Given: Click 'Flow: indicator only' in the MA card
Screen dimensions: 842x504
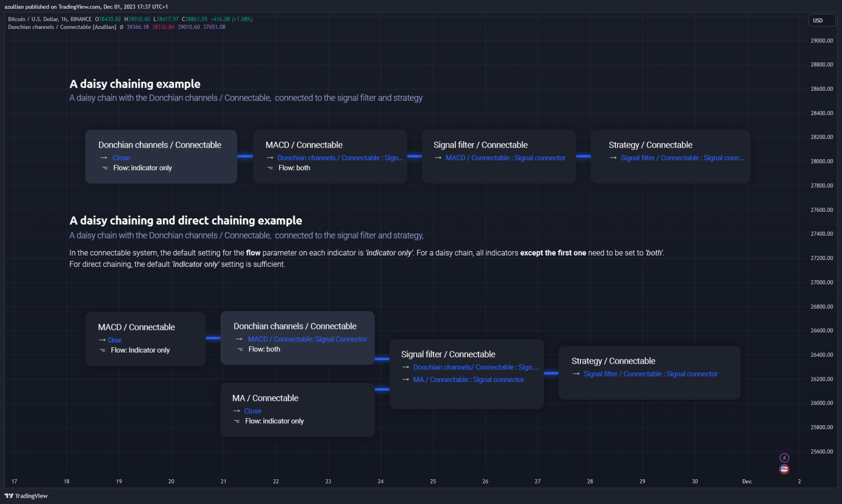Looking at the screenshot, I should [274, 421].
